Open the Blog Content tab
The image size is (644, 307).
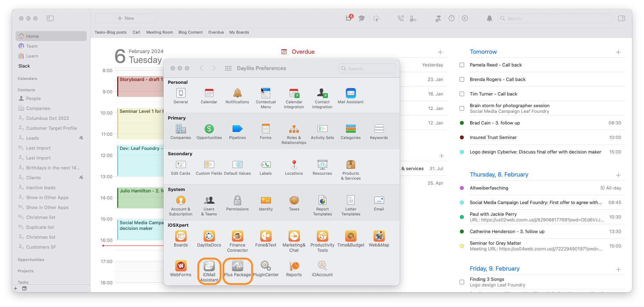point(190,32)
